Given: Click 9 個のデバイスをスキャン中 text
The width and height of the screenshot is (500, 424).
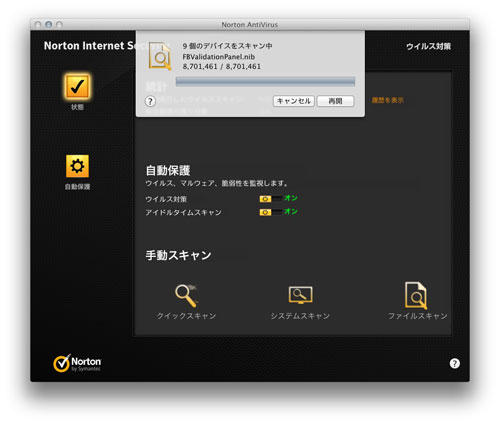Looking at the screenshot, I should tap(227, 46).
